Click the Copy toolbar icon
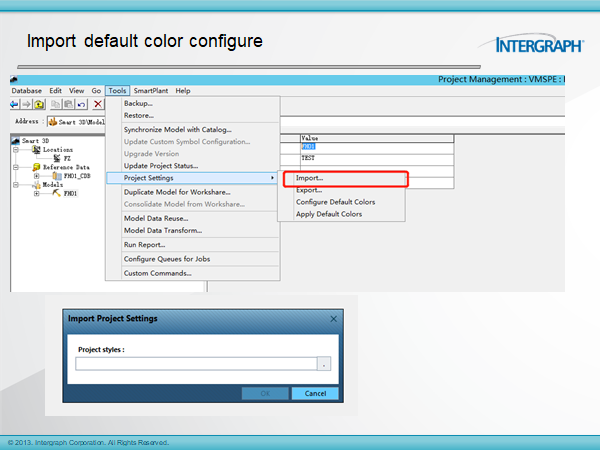The height and width of the screenshot is (450, 600). 56,104
